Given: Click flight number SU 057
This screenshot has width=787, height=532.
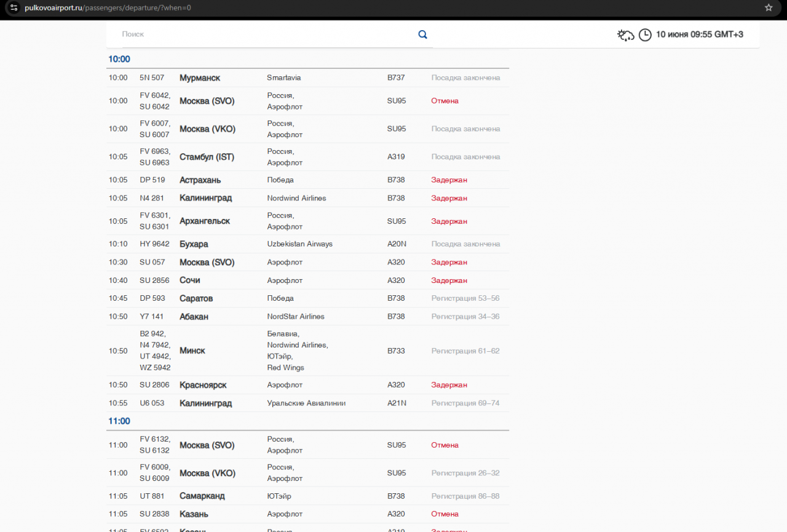Looking at the screenshot, I should click(152, 262).
